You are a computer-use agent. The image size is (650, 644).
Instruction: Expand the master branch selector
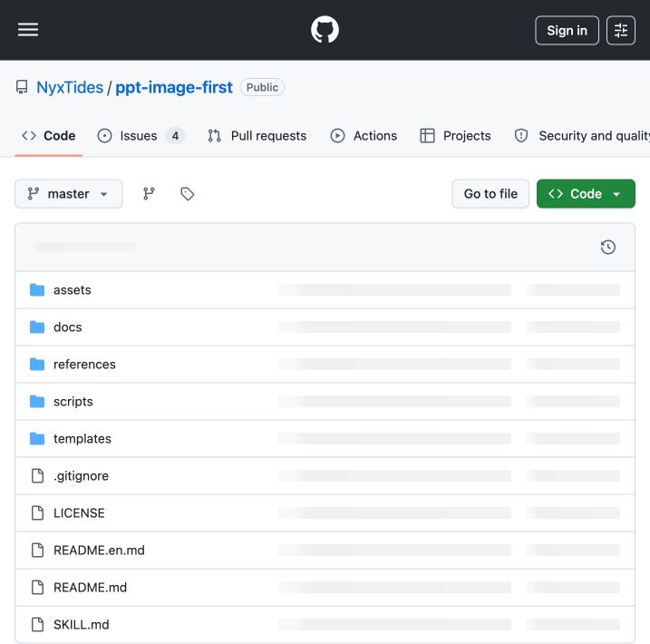pyautogui.click(x=68, y=194)
